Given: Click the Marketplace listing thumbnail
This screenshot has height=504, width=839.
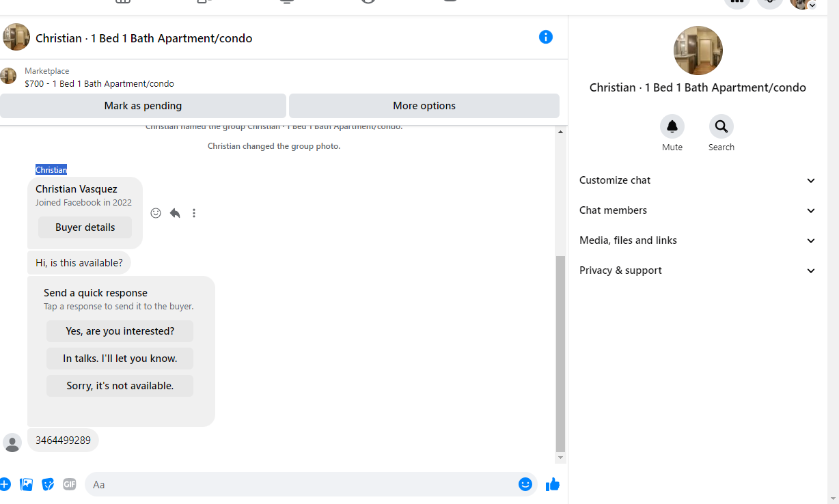Looking at the screenshot, I should point(8,76).
